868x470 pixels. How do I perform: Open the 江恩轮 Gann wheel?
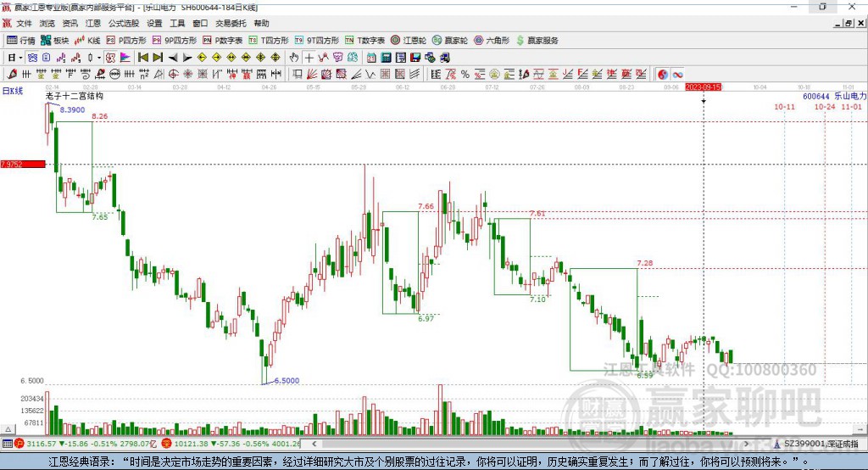click(x=409, y=41)
